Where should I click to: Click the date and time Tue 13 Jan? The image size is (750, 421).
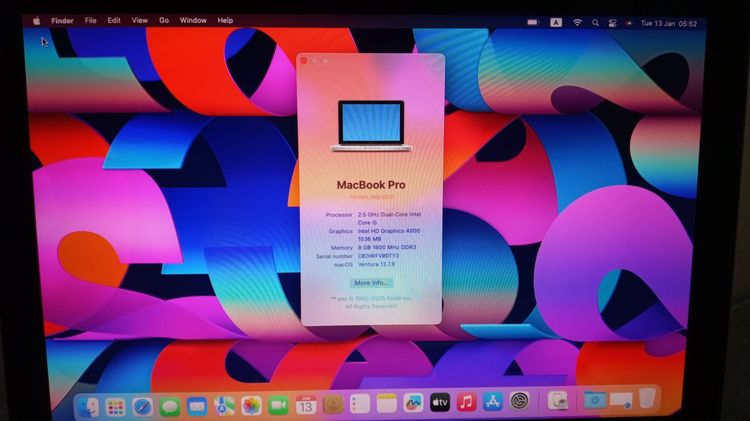coord(669,23)
